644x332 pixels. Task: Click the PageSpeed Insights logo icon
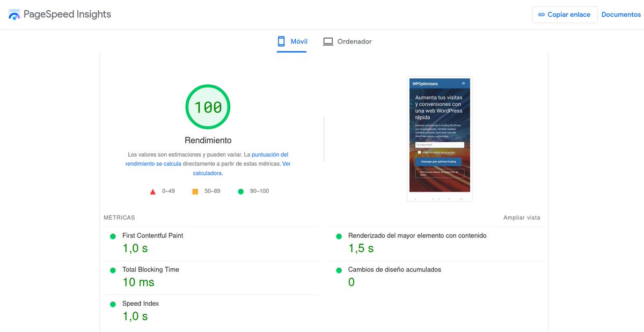click(x=14, y=14)
